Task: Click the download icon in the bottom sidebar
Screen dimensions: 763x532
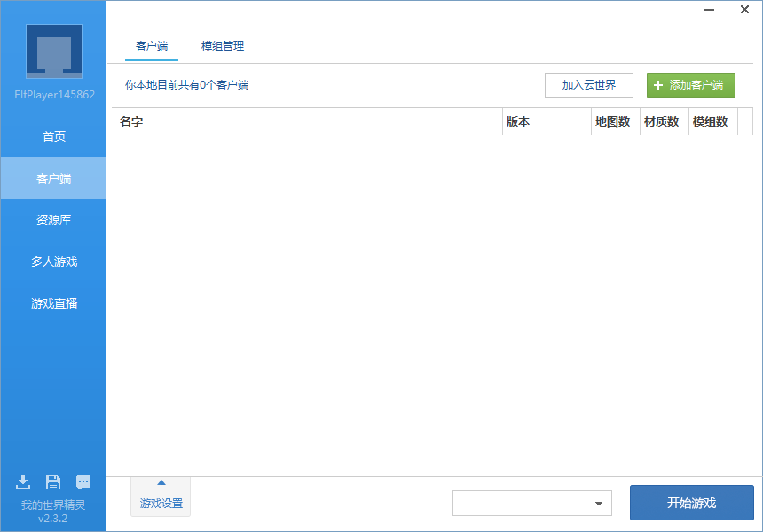Action: (x=23, y=481)
